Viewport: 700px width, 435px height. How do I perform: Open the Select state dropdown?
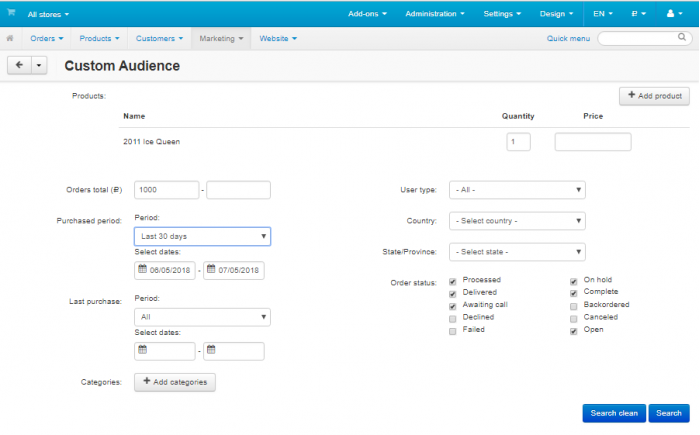pos(517,252)
